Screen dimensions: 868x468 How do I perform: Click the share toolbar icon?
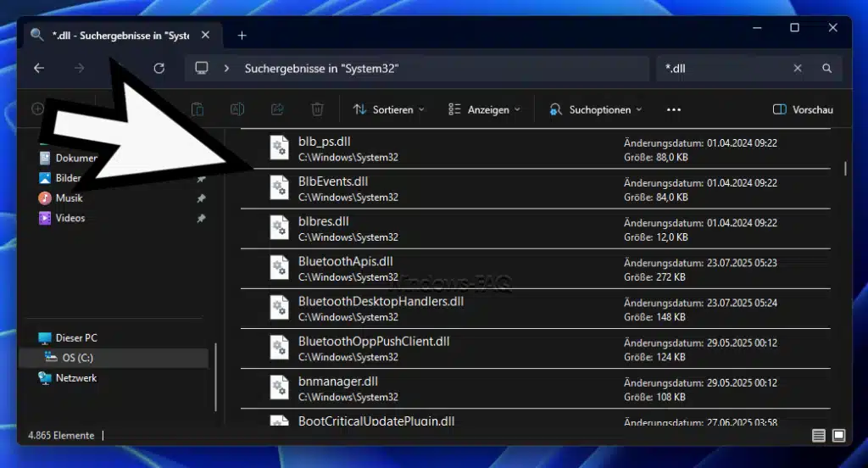(277, 109)
